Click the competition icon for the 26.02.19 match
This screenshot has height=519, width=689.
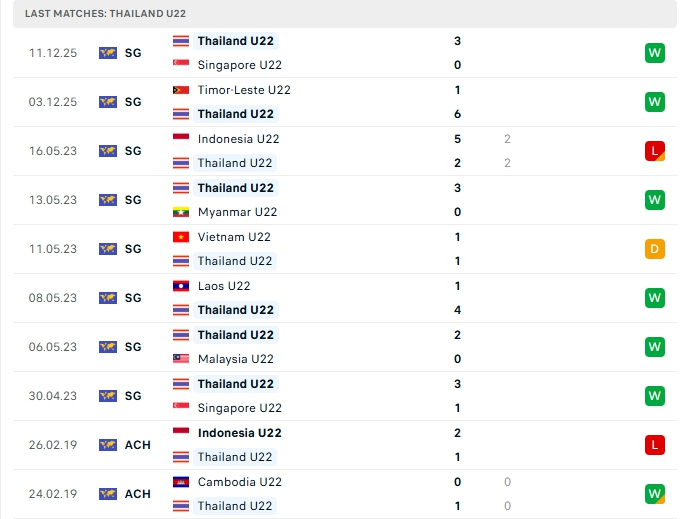click(108, 445)
